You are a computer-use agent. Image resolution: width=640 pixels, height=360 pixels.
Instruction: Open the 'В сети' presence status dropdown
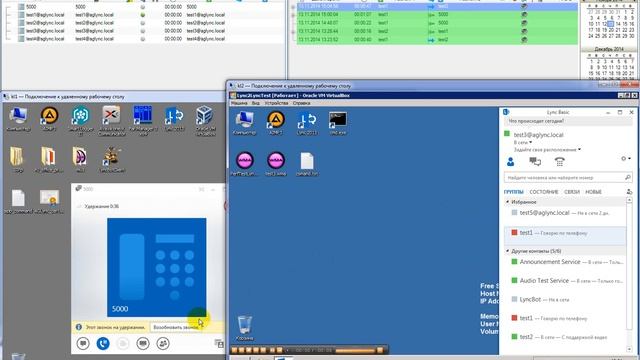(x=522, y=142)
